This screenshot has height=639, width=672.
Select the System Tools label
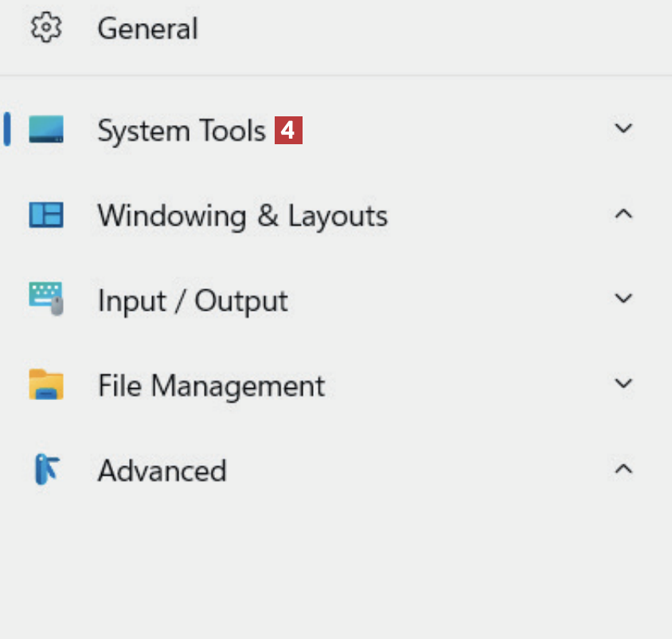(x=182, y=131)
